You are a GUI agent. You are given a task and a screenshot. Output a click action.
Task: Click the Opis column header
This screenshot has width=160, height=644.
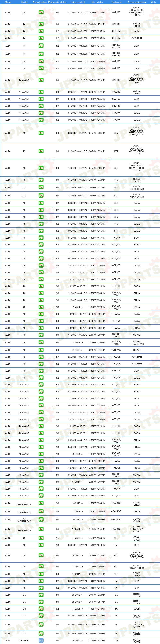pyautogui.click(x=153, y=2)
